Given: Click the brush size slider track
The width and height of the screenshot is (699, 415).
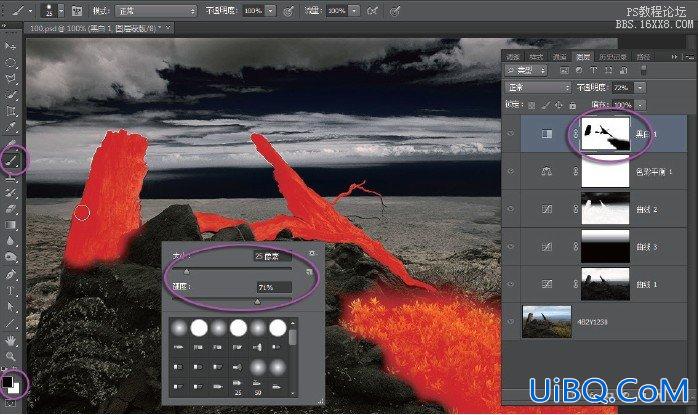Looking at the screenshot, I should (232, 269).
